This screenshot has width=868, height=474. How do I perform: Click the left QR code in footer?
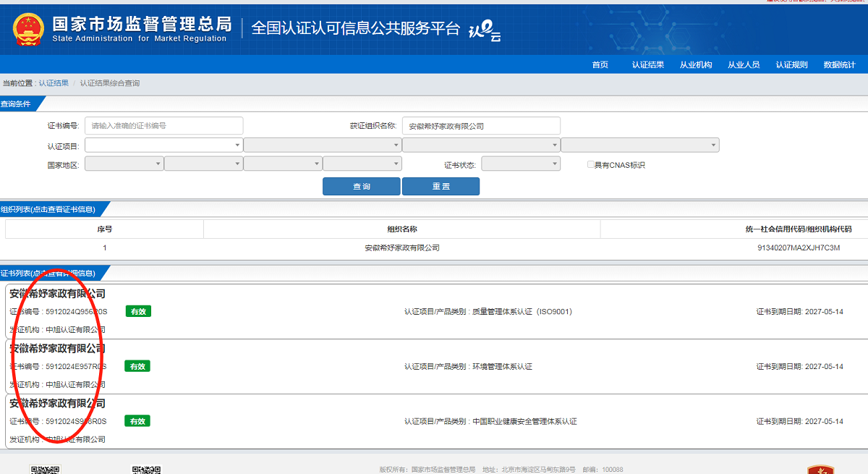[45, 469]
